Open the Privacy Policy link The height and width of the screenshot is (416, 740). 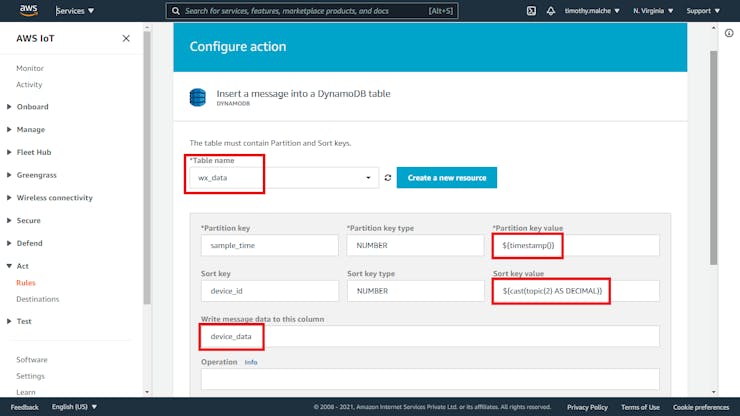coord(587,407)
